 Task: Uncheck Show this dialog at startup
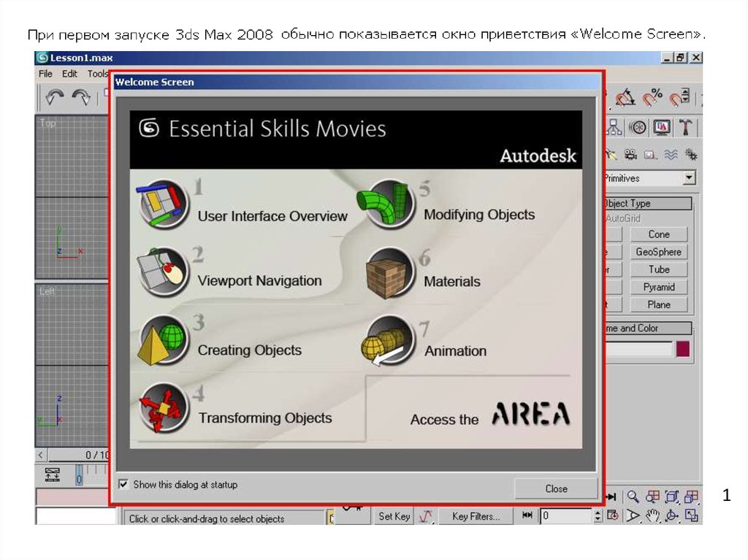tap(123, 484)
